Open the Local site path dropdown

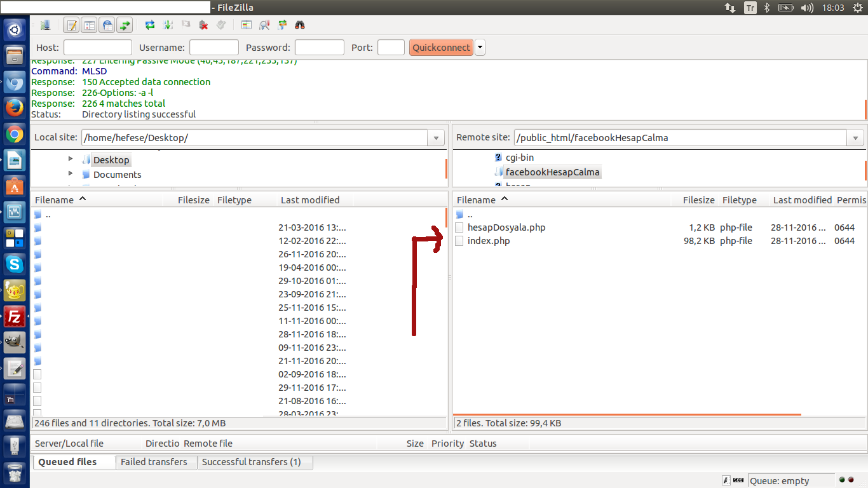(436, 138)
